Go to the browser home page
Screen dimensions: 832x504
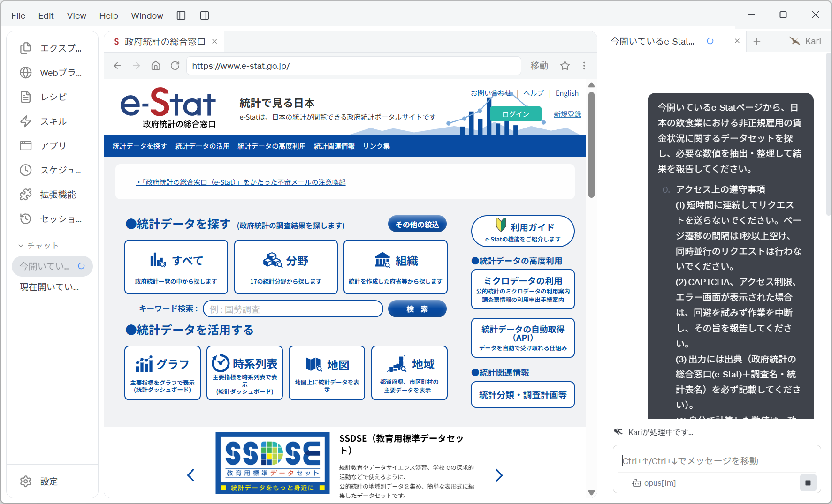click(156, 66)
